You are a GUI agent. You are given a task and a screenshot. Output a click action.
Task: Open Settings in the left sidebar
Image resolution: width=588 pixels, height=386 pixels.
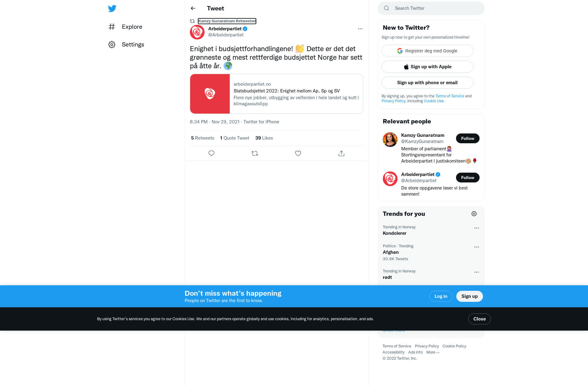126,44
